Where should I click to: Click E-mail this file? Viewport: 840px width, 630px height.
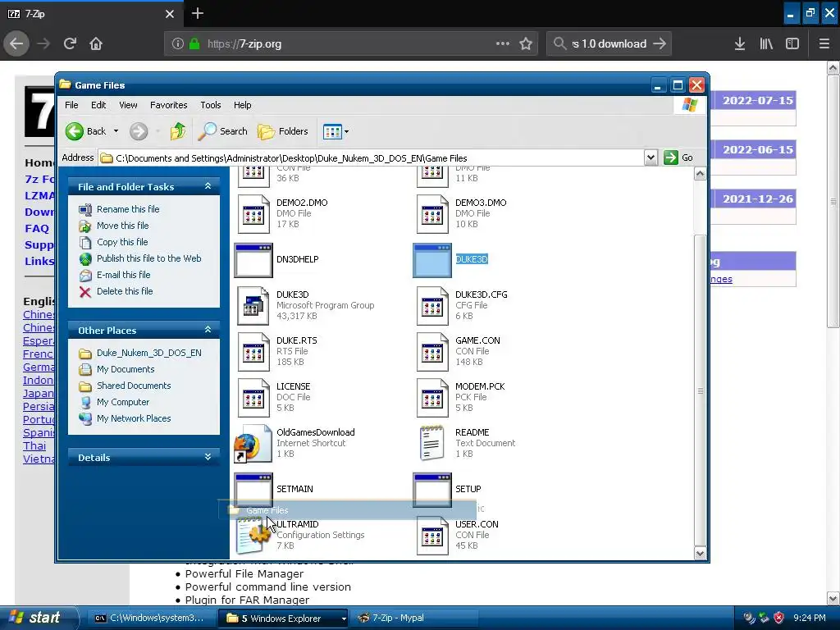tap(123, 275)
